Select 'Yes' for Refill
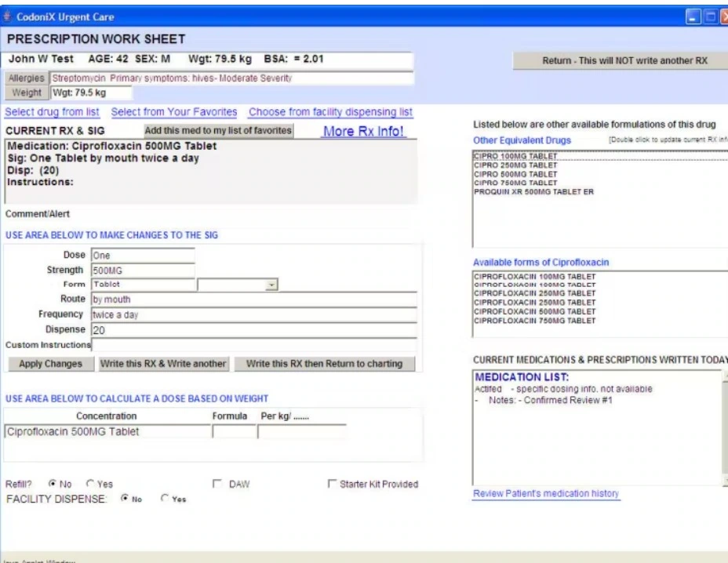The height and width of the screenshot is (563, 728). [90, 484]
